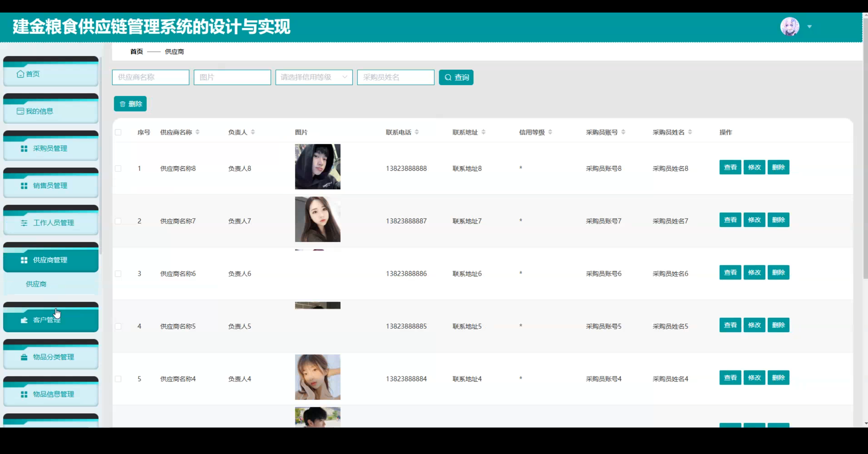This screenshot has width=868, height=454.
Task: Go to 首页 via the breadcrumb
Action: [136, 51]
